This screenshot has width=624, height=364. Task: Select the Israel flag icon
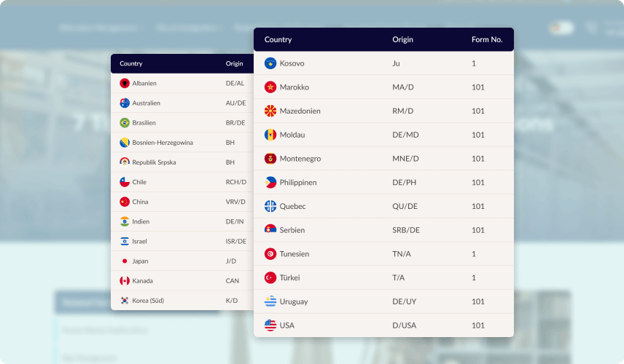point(125,242)
